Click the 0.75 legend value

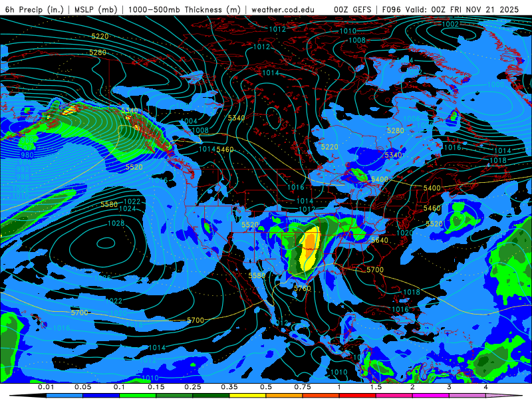pos(303,387)
